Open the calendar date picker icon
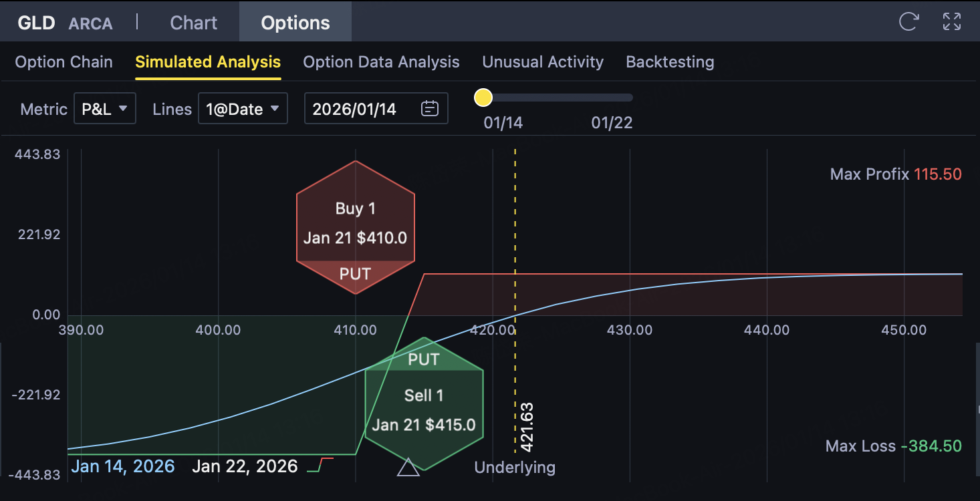Image resolution: width=980 pixels, height=501 pixels. [430, 109]
